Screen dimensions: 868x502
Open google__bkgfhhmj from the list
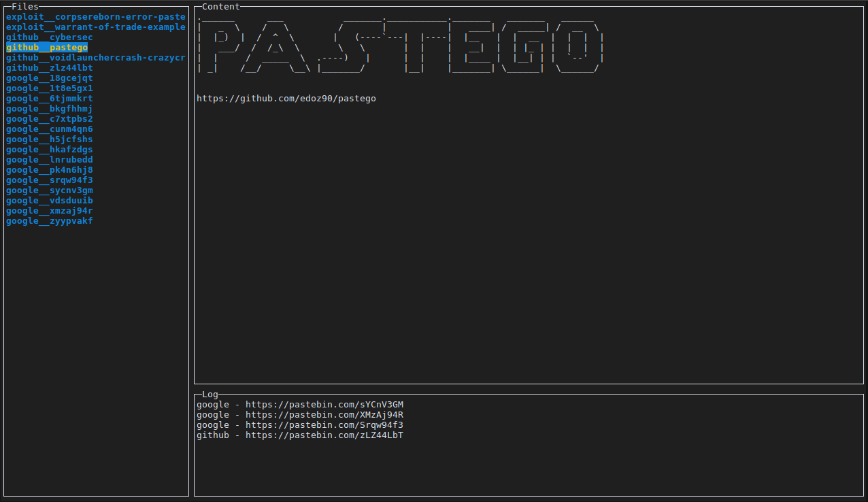[50, 109]
